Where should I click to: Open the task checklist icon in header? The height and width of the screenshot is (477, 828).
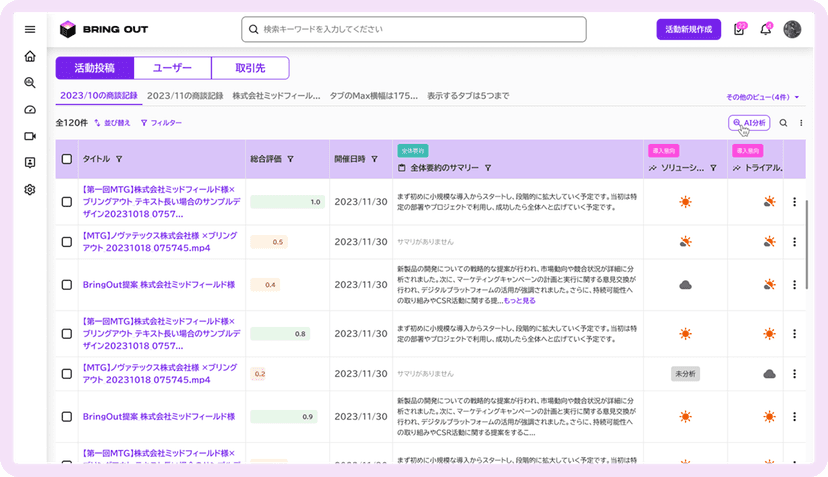pos(739,30)
